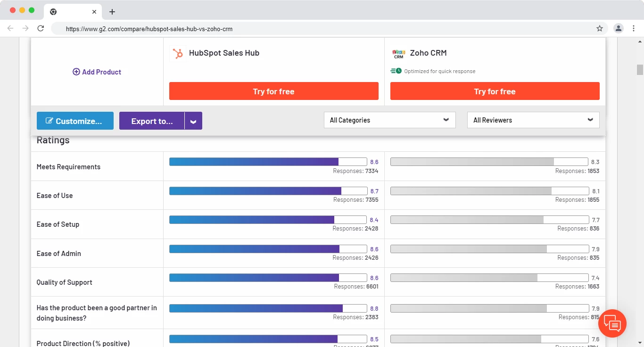Click the Zoho 7.7 Ease of Setup score
Screen dimensions: 644x347
click(595, 220)
